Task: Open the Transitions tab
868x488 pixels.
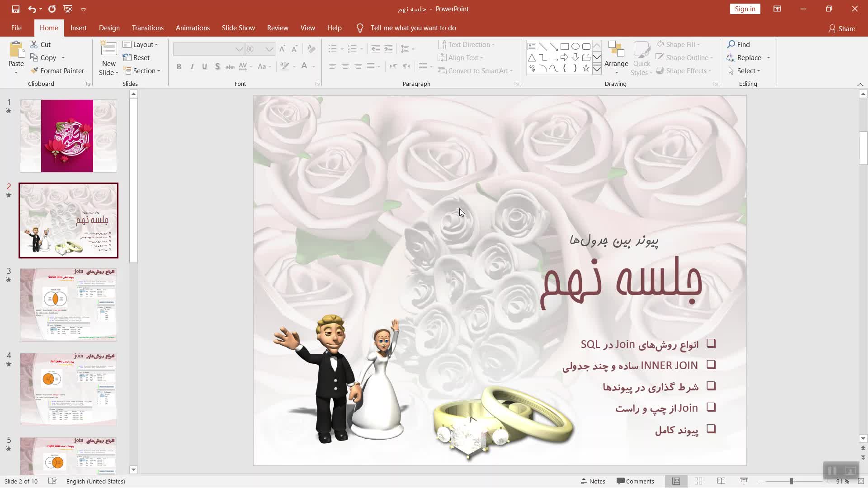Action: [x=147, y=28]
